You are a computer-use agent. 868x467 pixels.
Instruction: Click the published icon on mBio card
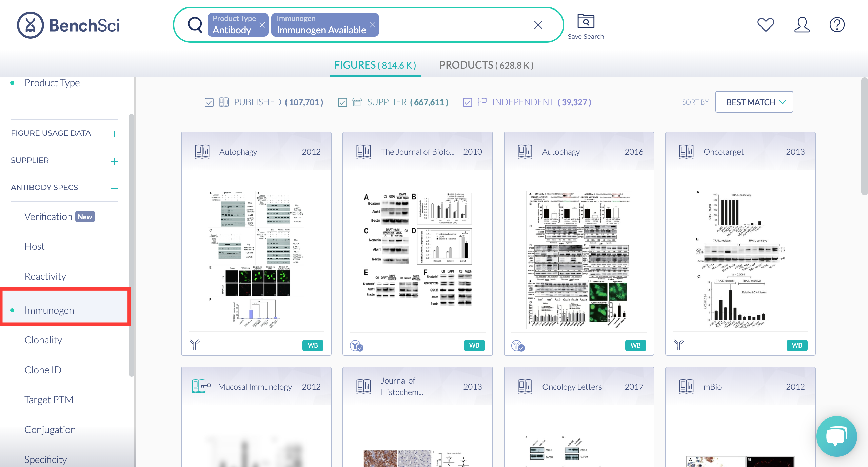[686, 387]
